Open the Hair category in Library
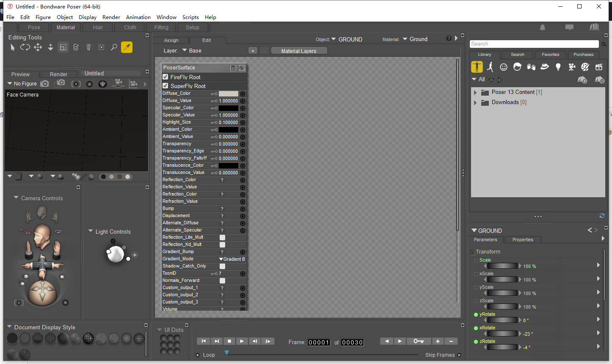Viewport: 612px width, 364px height. coord(517,67)
